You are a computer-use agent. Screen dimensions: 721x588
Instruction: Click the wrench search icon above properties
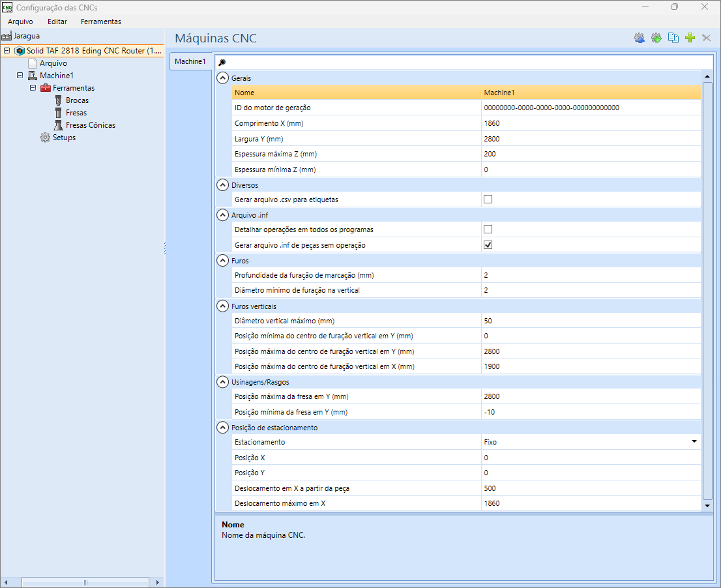222,63
